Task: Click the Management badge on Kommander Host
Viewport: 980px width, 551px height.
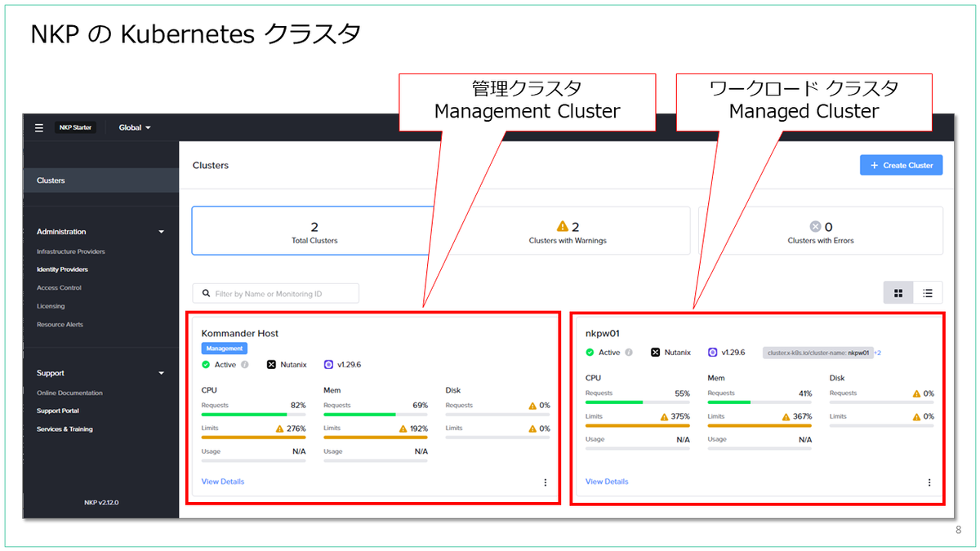Action: pos(224,348)
